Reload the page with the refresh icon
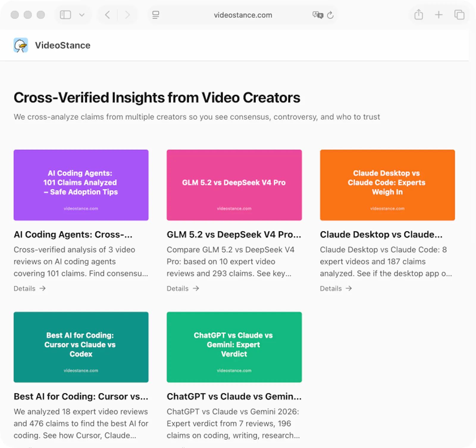 (330, 15)
